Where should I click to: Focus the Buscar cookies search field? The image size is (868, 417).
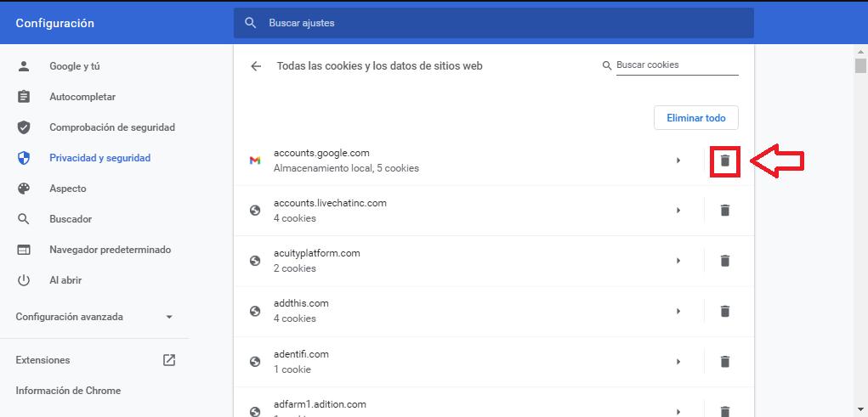677,65
